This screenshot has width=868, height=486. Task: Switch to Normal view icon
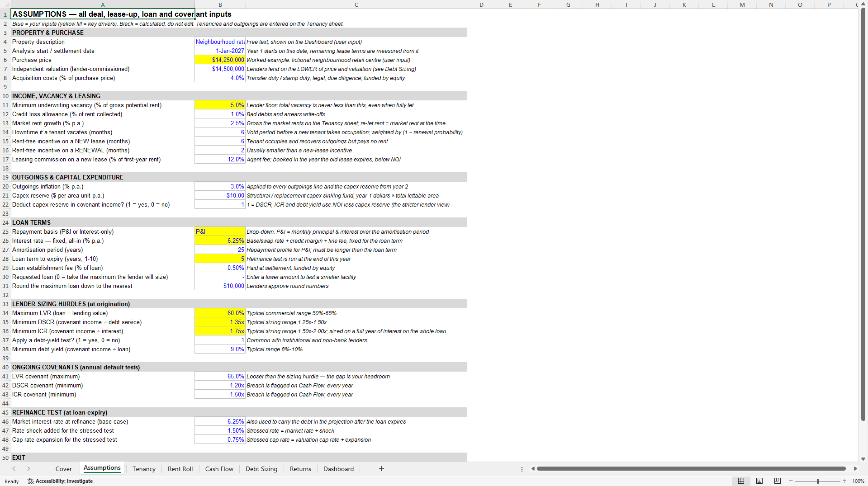[x=741, y=481]
